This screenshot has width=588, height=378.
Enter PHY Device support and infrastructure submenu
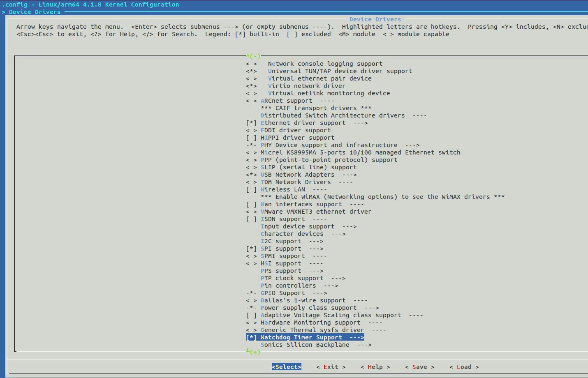[329, 145]
